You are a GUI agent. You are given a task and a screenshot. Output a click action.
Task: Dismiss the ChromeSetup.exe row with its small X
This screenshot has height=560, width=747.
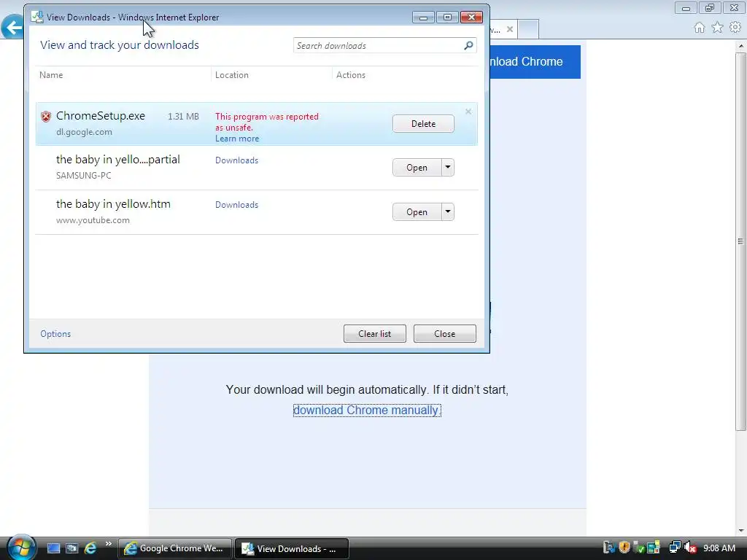click(468, 112)
